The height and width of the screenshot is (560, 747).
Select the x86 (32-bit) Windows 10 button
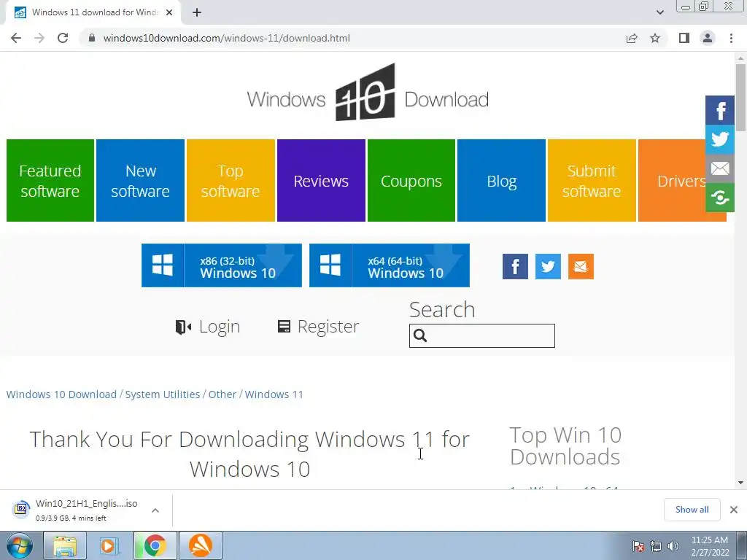pyautogui.click(x=222, y=265)
